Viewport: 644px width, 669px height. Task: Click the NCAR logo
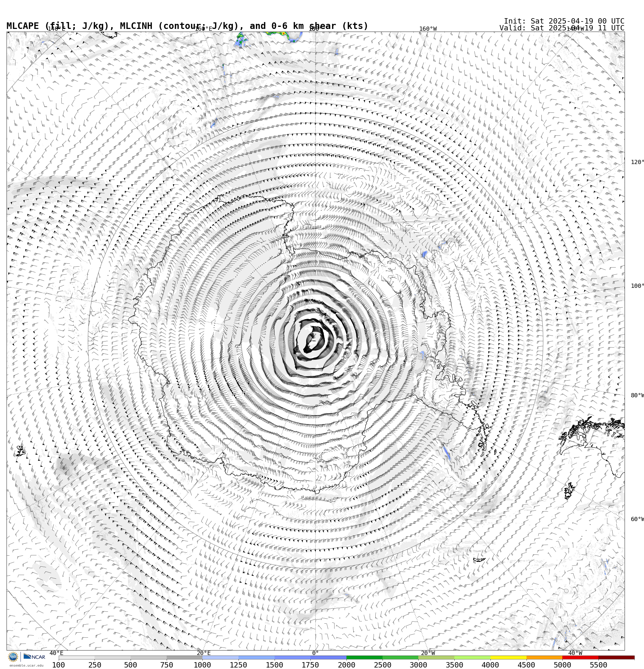click(34, 657)
